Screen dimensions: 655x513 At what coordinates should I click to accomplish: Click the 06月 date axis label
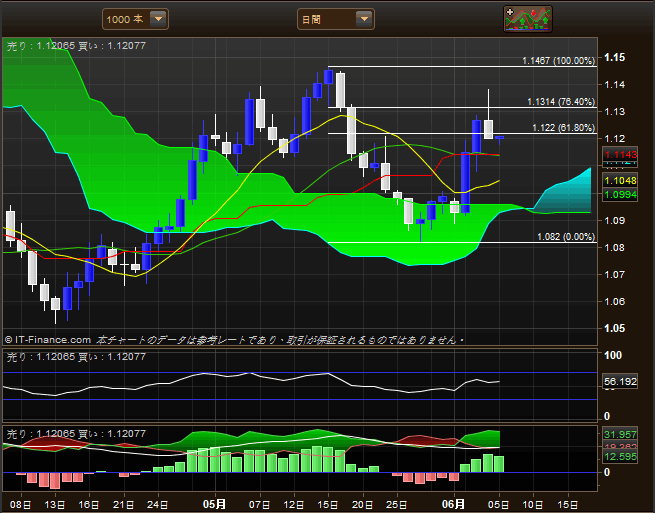click(x=454, y=504)
